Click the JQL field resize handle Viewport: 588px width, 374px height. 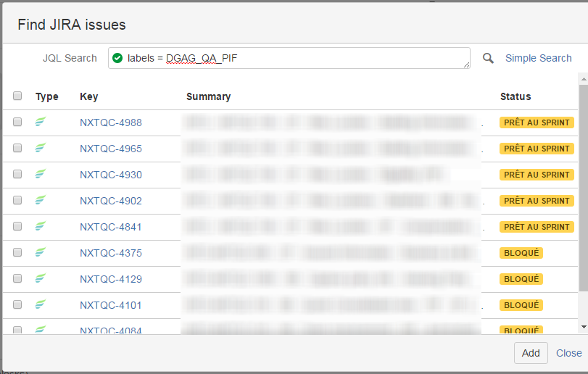click(x=466, y=65)
